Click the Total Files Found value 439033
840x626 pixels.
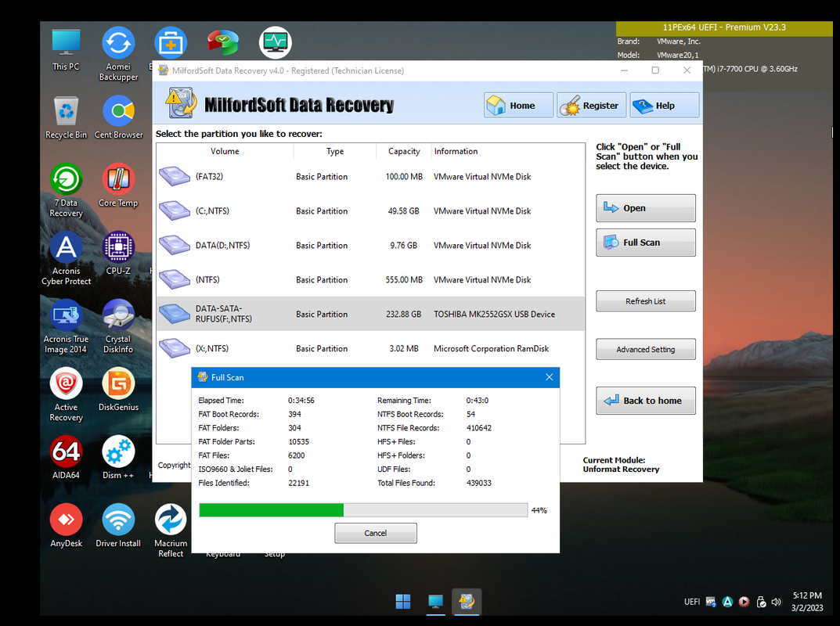[479, 483]
